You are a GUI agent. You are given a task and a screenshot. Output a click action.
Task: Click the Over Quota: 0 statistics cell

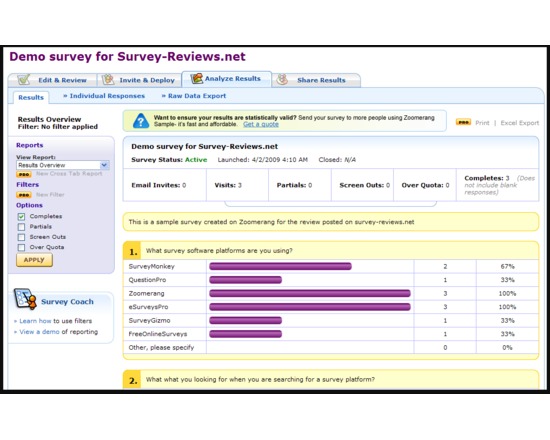(x=425, y=185)
